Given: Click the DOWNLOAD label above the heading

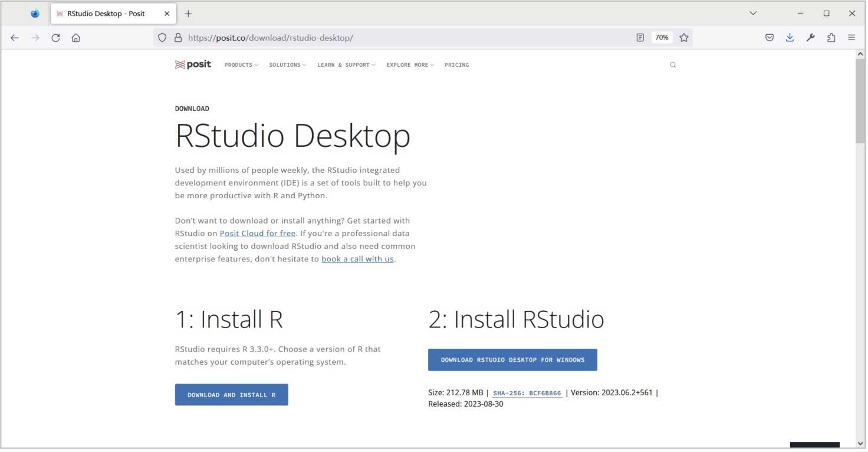Looking at the screenshot, I should 192,109.
